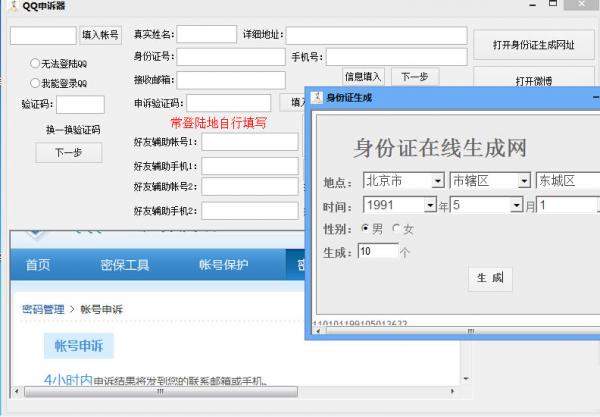This screenshot has height=417, width=600.
Task: Open the 北京市 province dropdown
Action: pyautogui.click(x=438, y=181)
